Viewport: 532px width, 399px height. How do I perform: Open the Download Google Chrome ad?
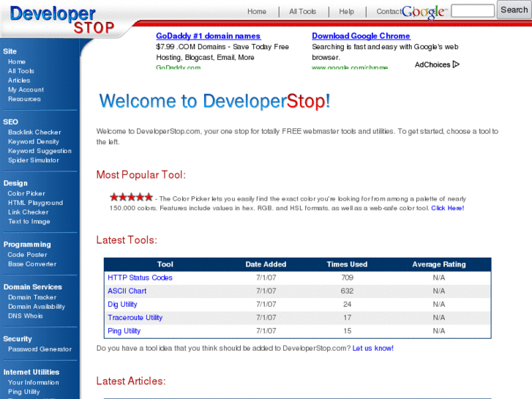tap(361, 36)
